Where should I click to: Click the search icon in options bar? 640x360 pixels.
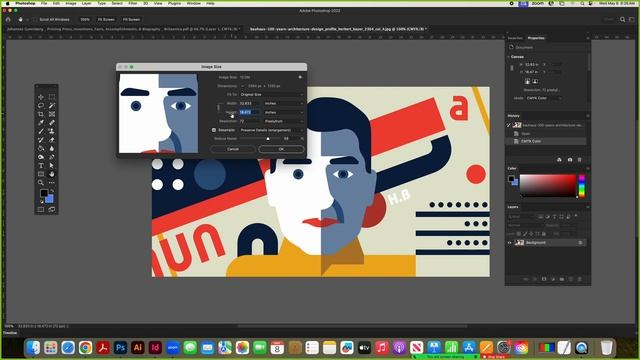point(622,19)
